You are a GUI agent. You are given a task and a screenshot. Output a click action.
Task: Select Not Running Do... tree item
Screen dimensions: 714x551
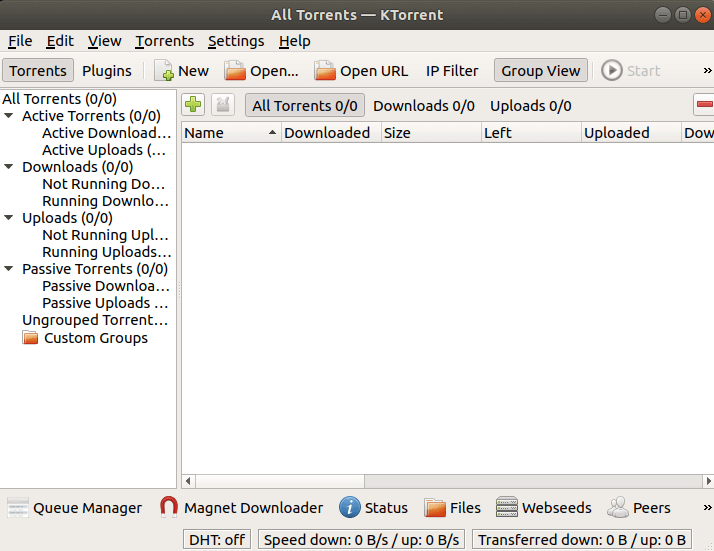pos(103,184)
